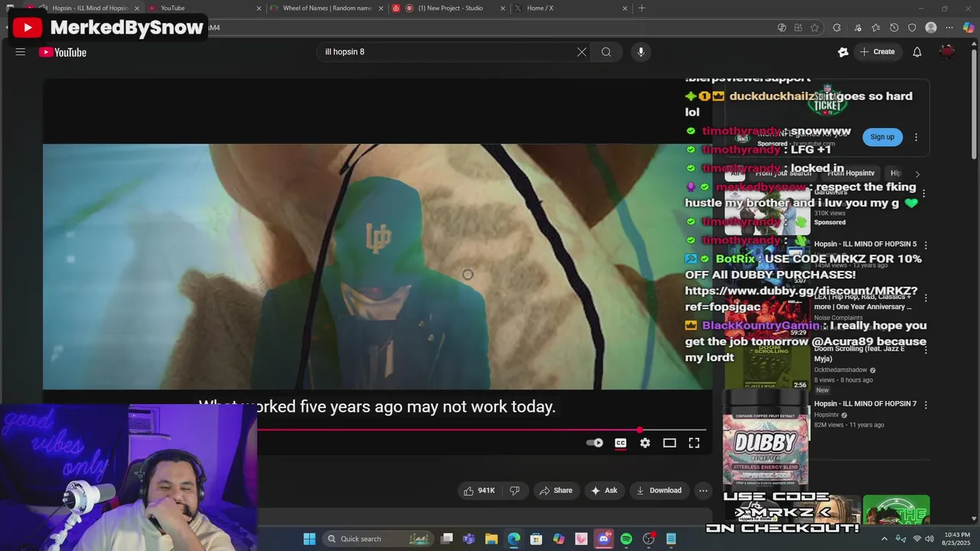The width and height of the screenshot is (980, 551).
Task: Select the From Hopsintv filter chip
Action: pyautogui.click(x=851, y=173)
